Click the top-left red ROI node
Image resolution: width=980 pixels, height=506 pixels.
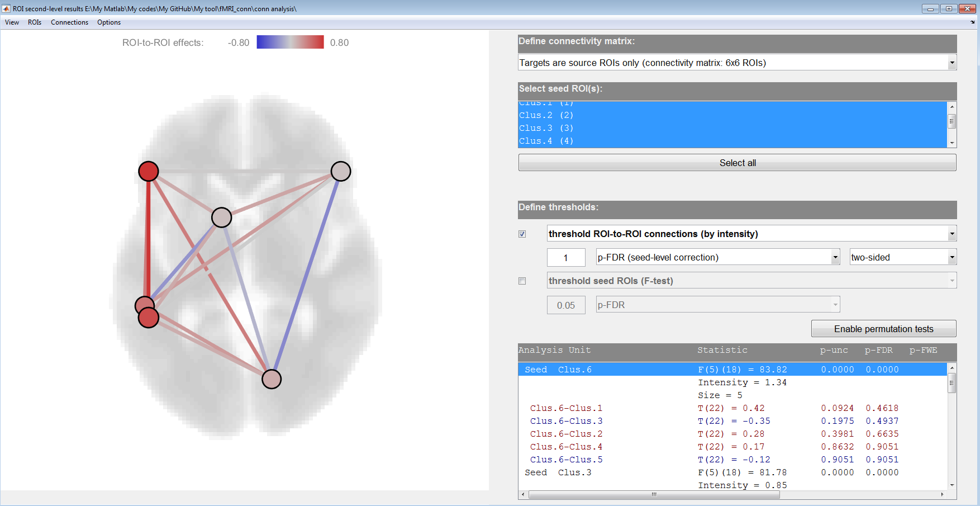[x=149, y=171]
